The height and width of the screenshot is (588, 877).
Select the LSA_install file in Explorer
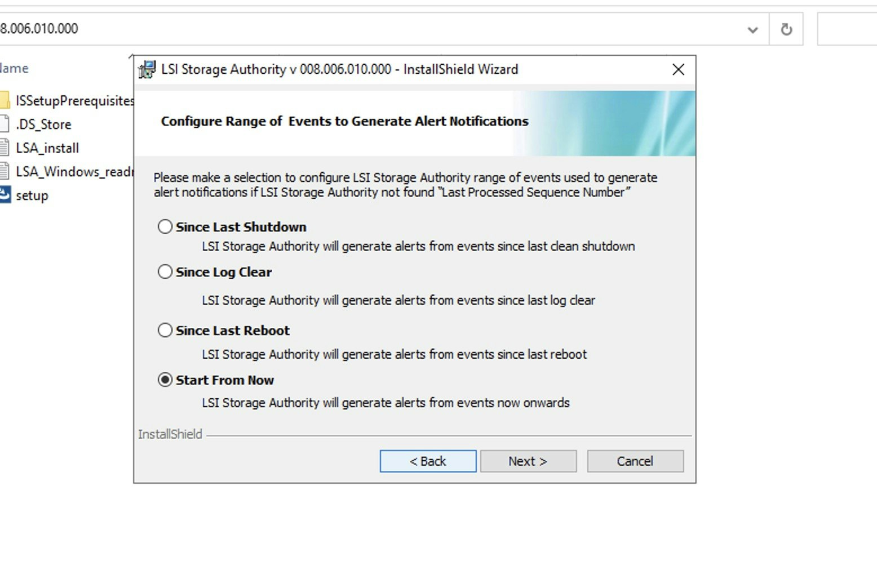click(x=39, y=148)
